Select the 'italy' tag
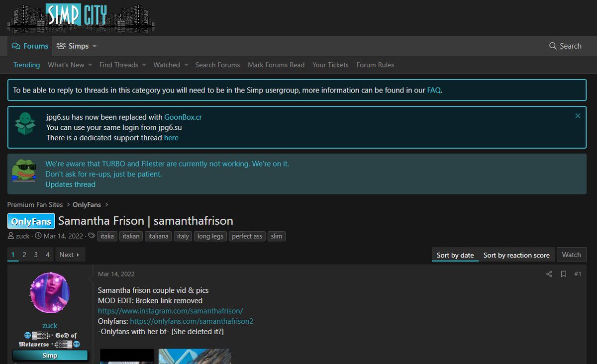 pyautogui.click(x=183, y=236)
